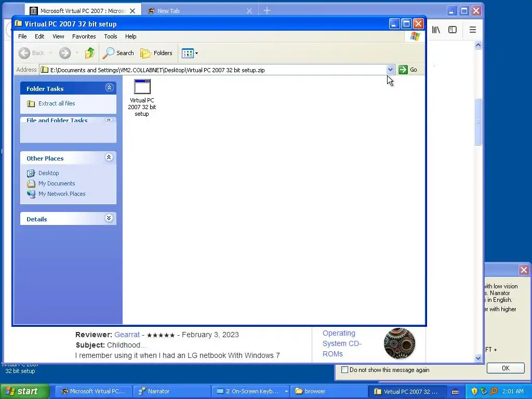This screenshot has height=399, width=532.
Task: Click browser scrollbar up arrow
Action: (x=478, y=45)
